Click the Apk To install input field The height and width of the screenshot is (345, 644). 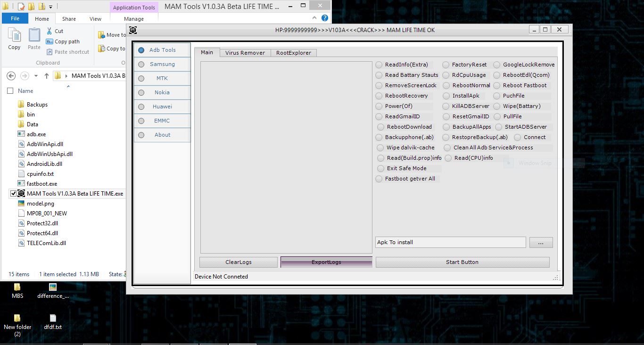(450, 242)
